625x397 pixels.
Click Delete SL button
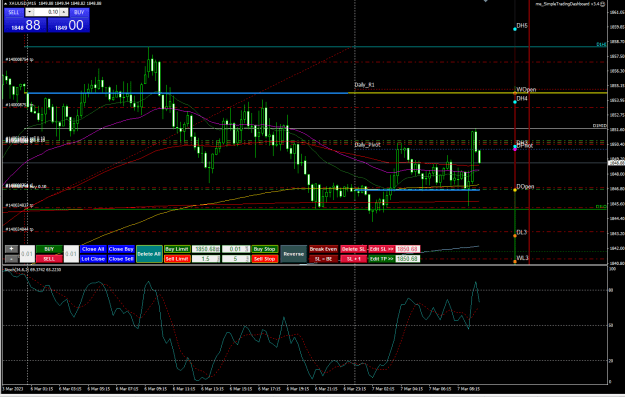[x=353, y=249]
